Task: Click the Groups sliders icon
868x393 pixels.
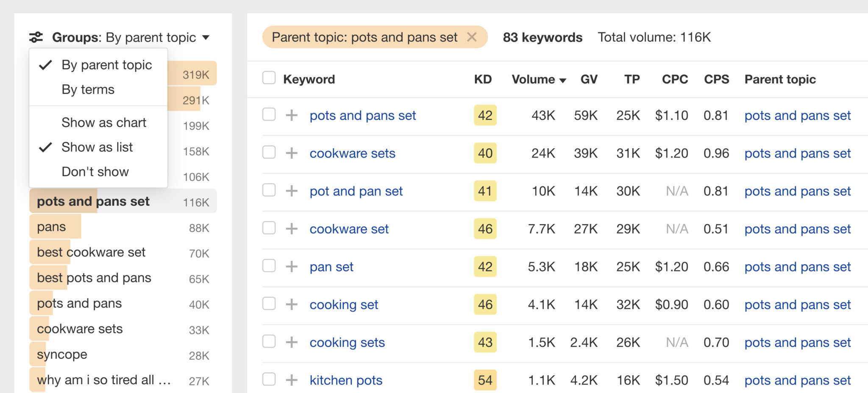Action: [x=36, y=37]
